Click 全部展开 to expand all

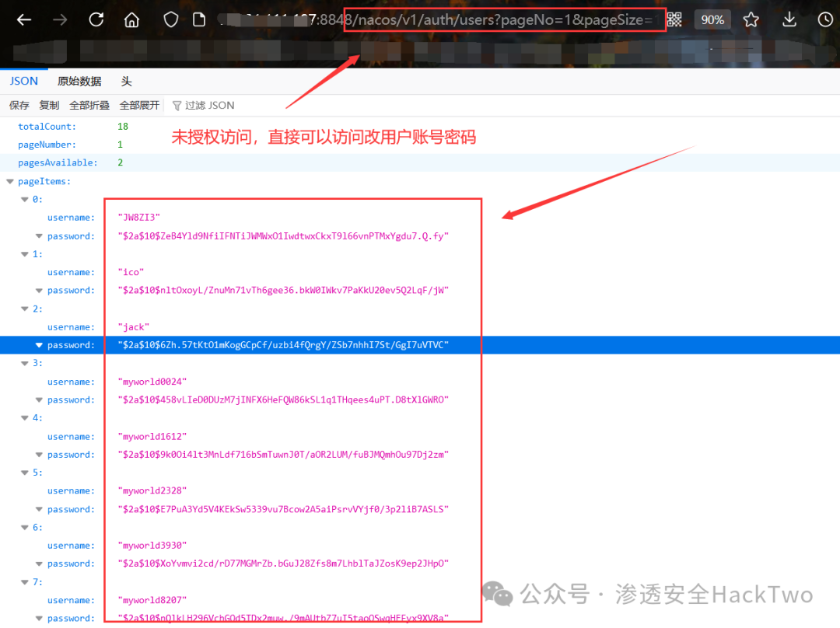coord(139,106)
